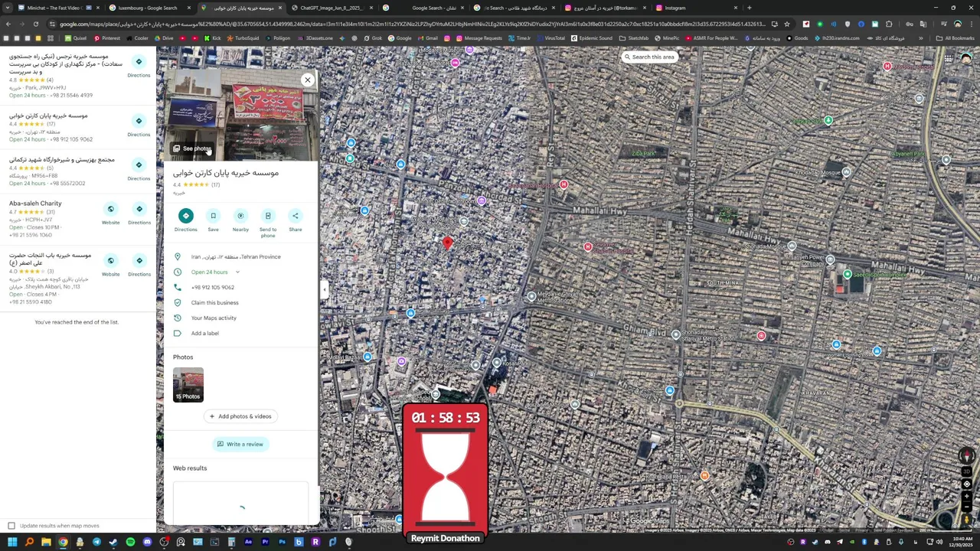
Task: Click the Search this area button on the map
Action: (648, 57)
